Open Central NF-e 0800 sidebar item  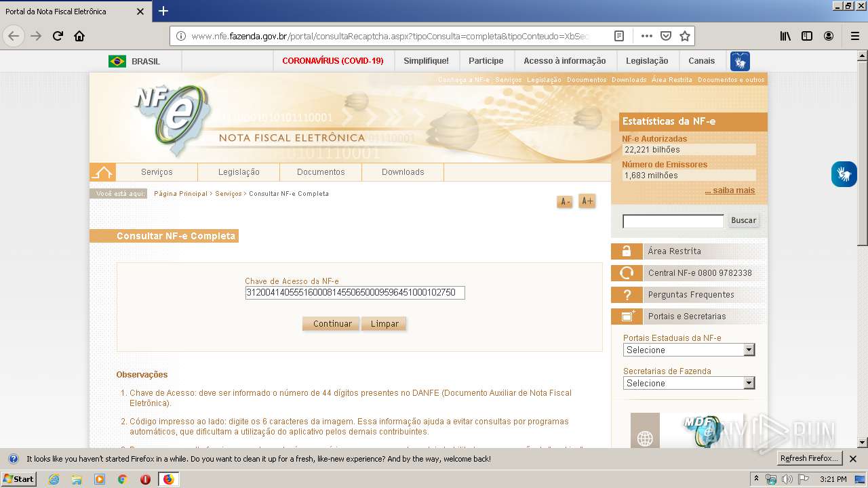pos(689,273)
